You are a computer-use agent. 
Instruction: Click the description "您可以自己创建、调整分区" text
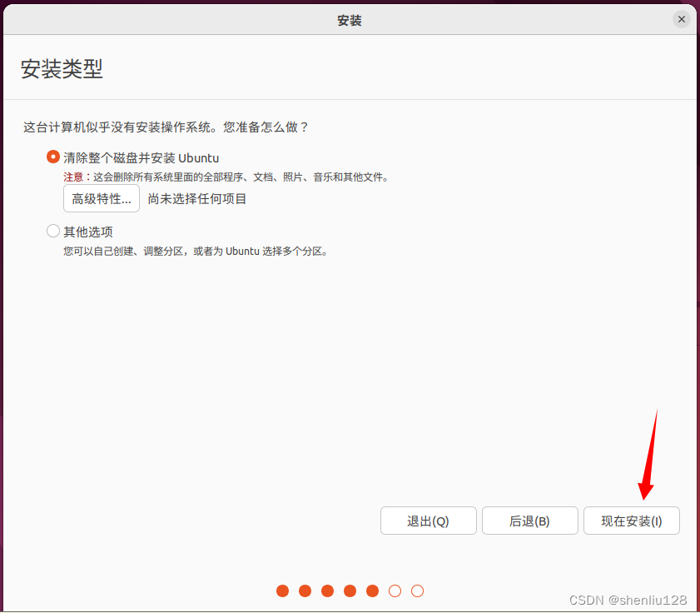123,252
